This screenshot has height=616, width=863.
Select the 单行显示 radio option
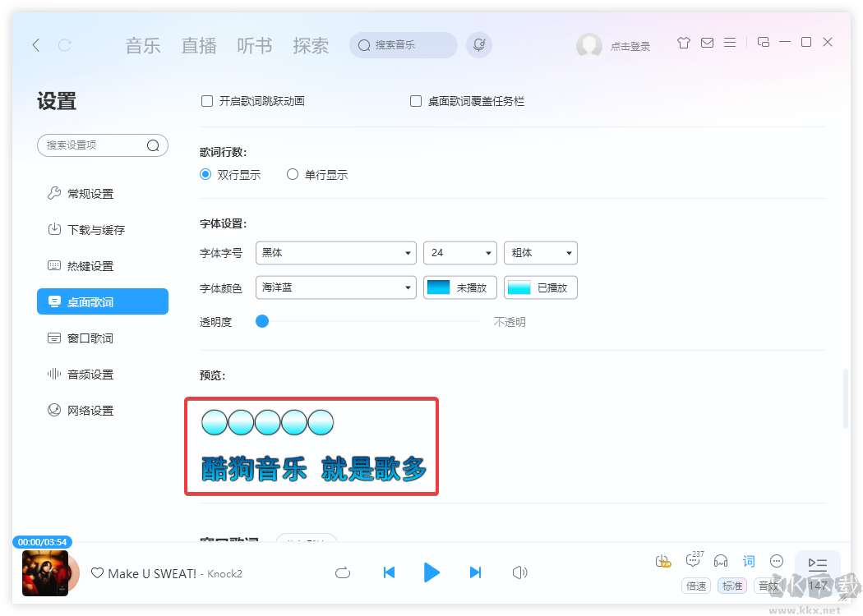293,174
